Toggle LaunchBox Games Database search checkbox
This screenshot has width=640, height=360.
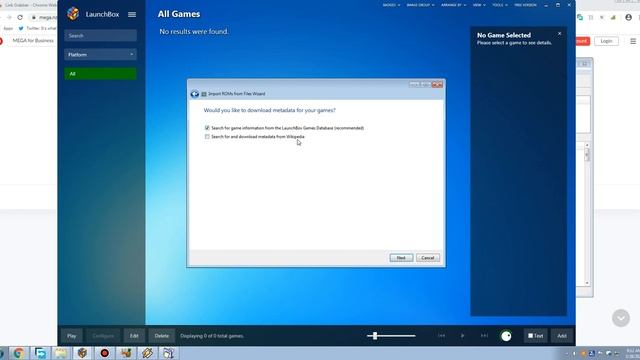[207, 128]
